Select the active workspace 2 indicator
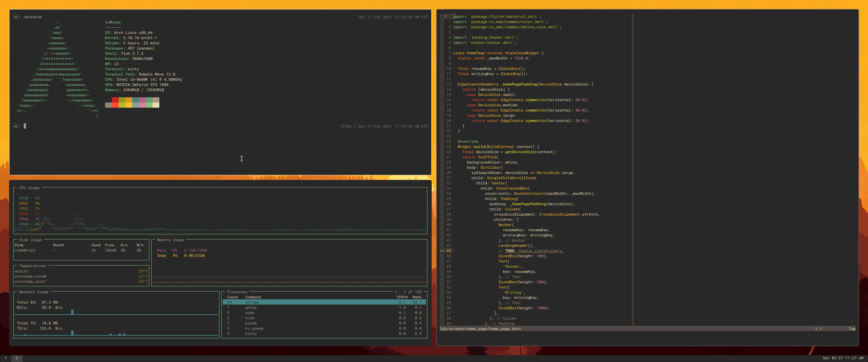The height and width of the screenshot is (362, 868). tap(17, 358)
